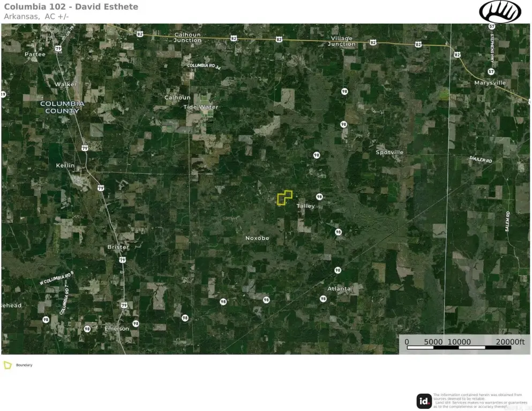Select the Calhoun Junction place label
Image resolution: width=532 pixels, height=411 pixels.
click(x=188, y=37)
